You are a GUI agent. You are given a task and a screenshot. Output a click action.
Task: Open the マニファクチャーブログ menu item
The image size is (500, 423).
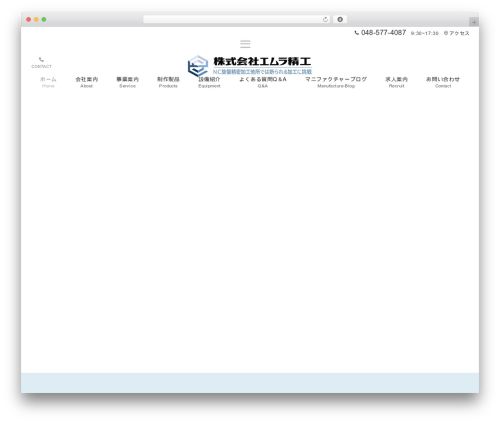tap(336, 82)
